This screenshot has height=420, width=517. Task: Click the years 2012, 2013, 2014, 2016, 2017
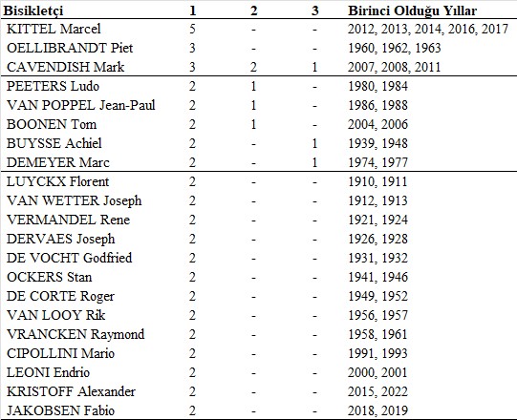click(428, 29)
